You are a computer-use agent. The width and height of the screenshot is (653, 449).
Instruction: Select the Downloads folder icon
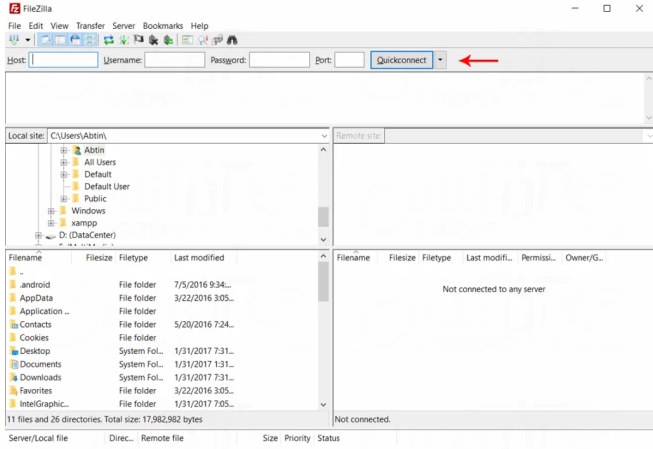14,377
